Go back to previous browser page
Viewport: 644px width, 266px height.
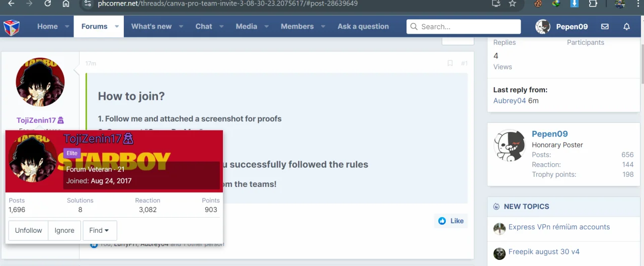(x=11, y=4)
